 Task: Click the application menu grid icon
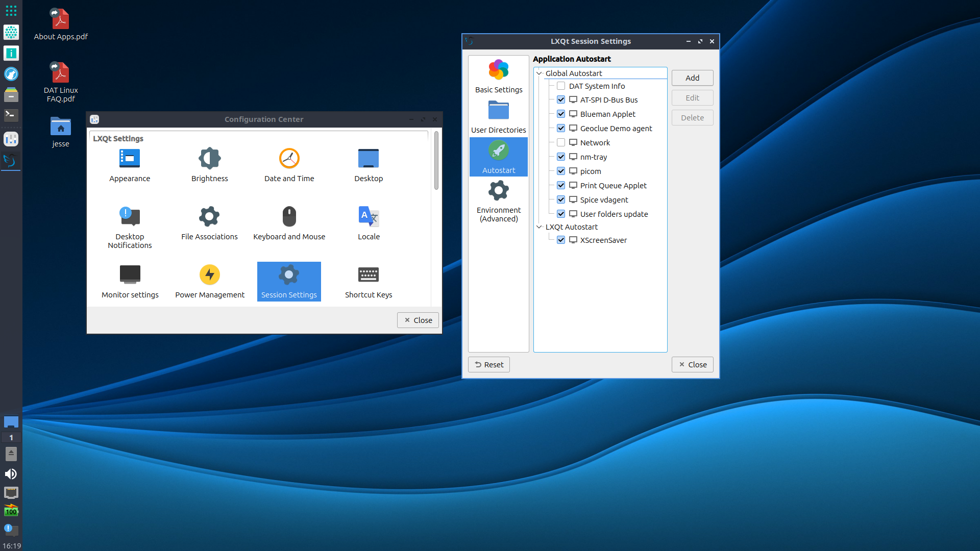click(11, 10)
